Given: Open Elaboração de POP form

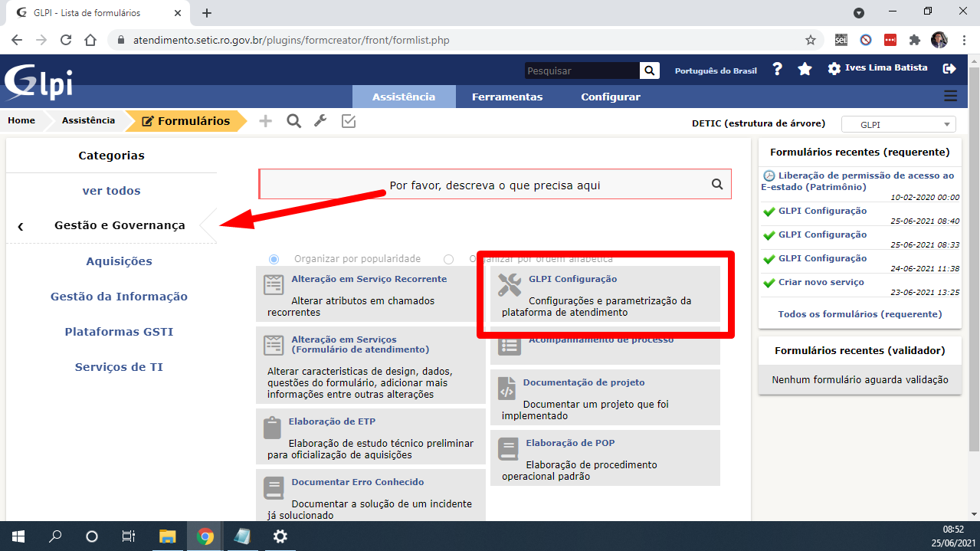Looking at the screenshot, I should [x=570, y=443].
